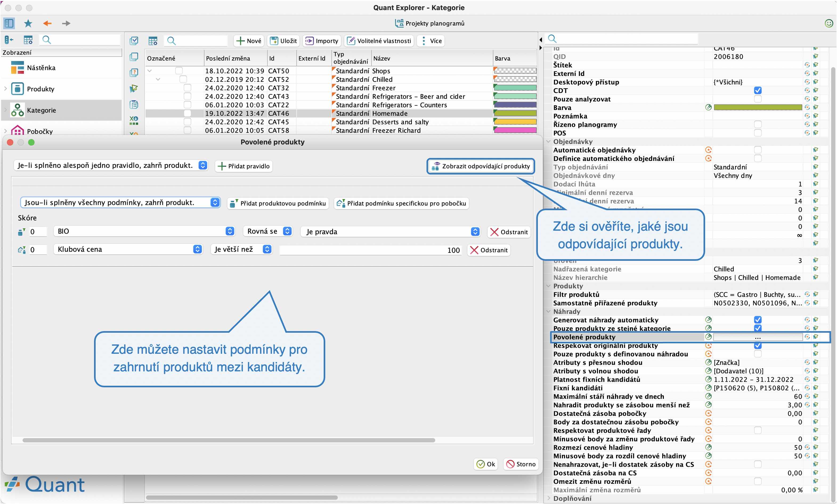Click the dialog horizontal scrollbar

coord(229,440)
